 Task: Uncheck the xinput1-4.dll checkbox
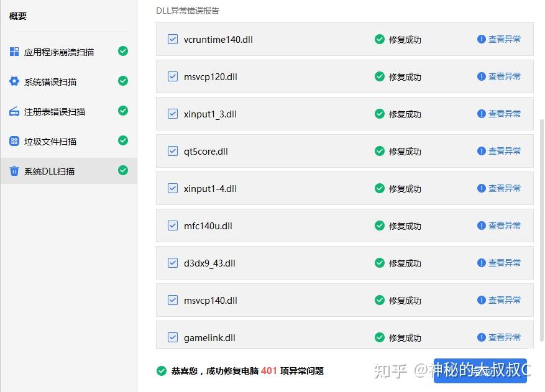pos(172,188)
